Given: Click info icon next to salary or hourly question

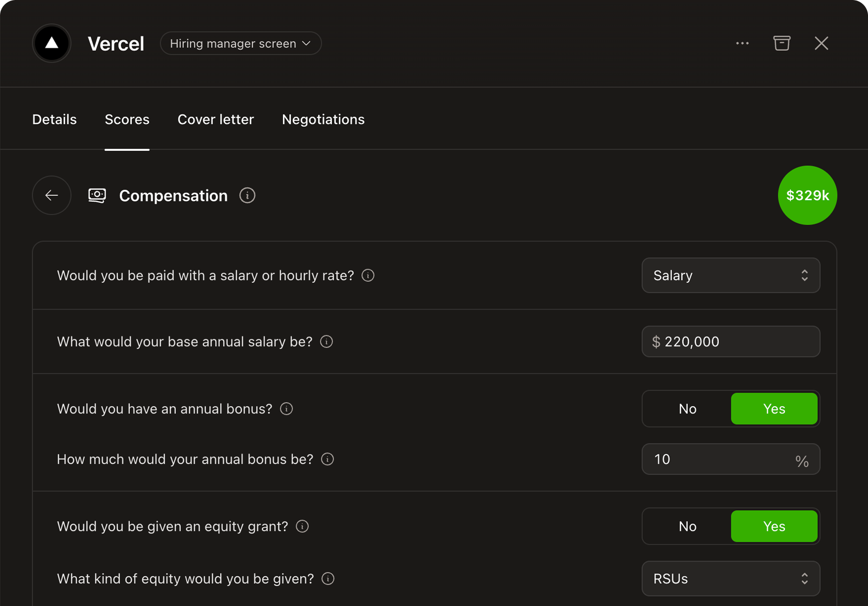Looking at the screenshot, I should [368, 275].
